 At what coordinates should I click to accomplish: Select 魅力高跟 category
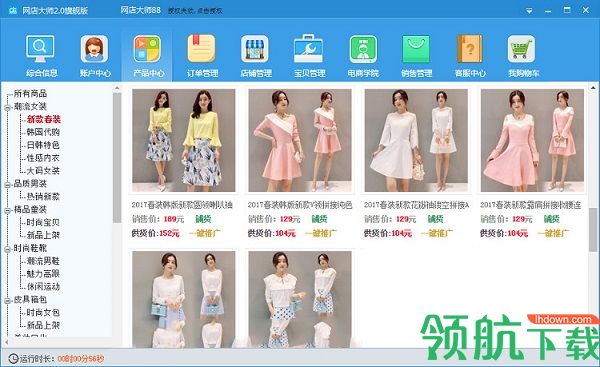(x=43, y=274)
